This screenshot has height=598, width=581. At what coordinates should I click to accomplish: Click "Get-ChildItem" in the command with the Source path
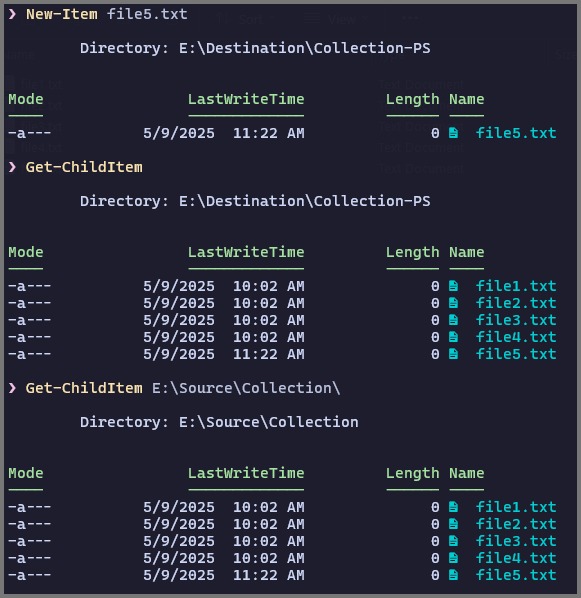tap(84, 388)
